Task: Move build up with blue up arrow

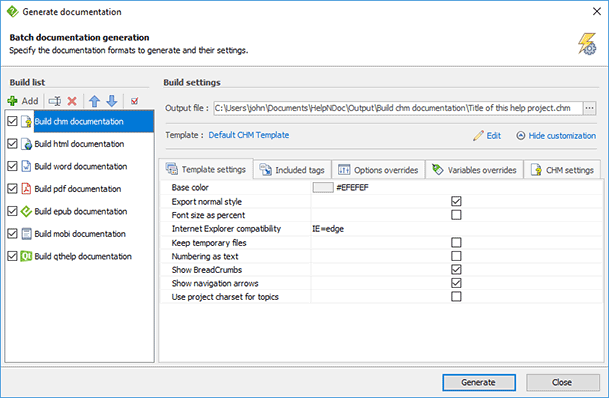Action: [94, 101]
